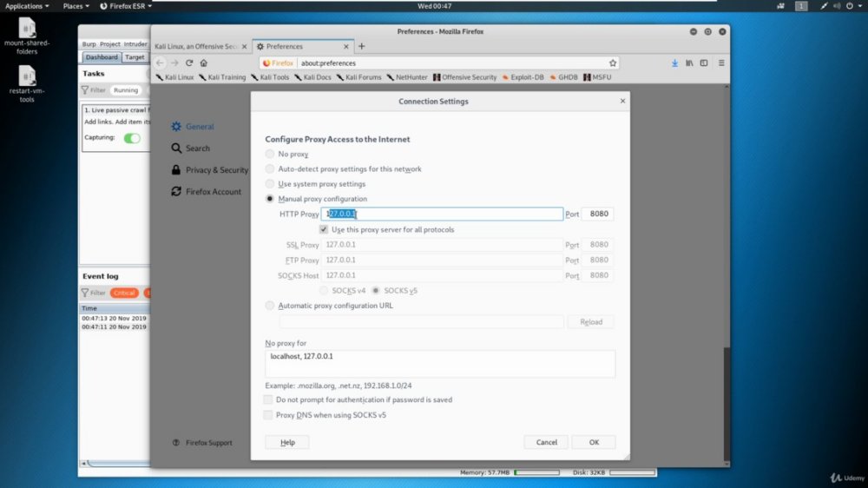Switch to Burp Target tab
The image size is (868, 488).
(135, 57)
